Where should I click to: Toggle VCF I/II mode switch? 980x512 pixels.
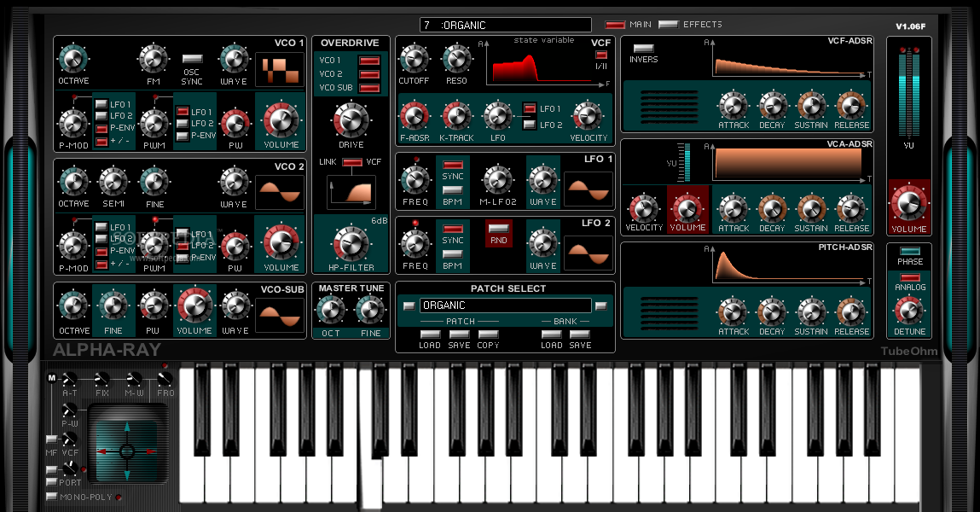point(601,55)
